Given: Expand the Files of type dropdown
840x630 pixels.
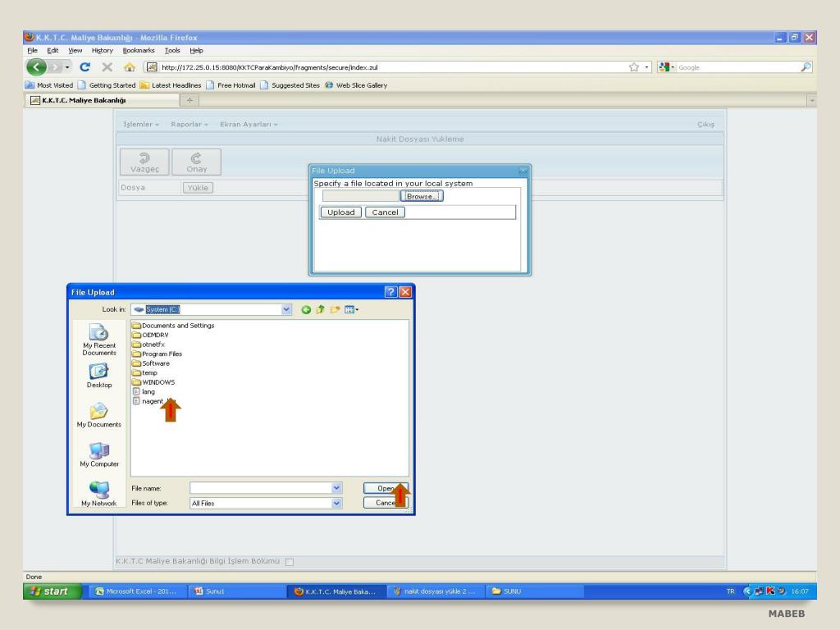Looking at the screenshot, I should tap(336, 503).
